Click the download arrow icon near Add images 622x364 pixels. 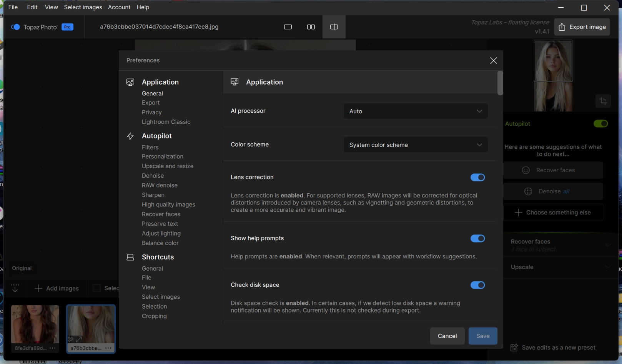[15, 288]
